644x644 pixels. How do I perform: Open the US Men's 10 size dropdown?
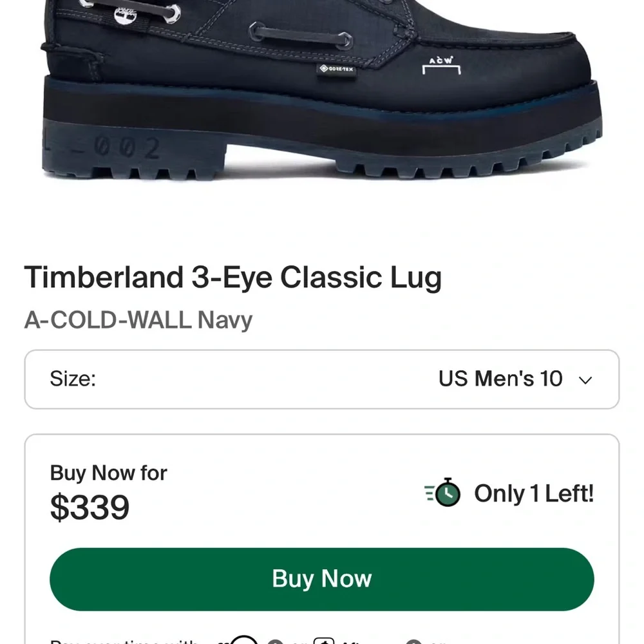click(501, 379)
